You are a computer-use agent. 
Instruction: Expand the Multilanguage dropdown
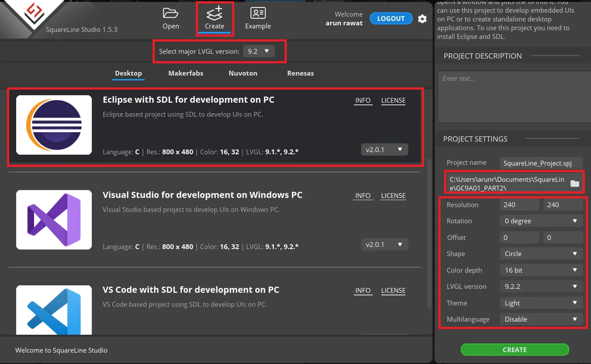click(541, 319)
